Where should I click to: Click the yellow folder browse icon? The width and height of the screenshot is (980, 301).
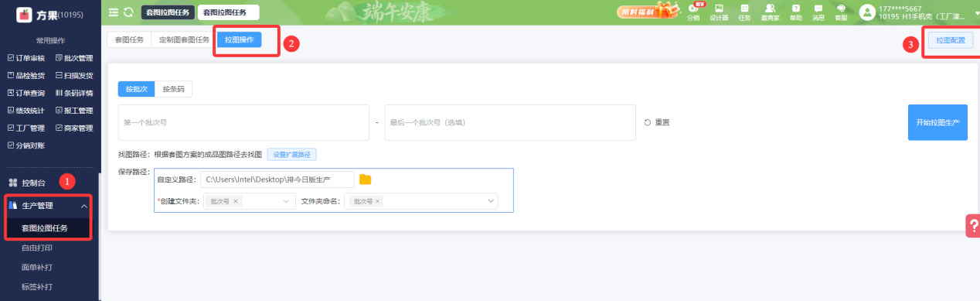coord(365,180)
